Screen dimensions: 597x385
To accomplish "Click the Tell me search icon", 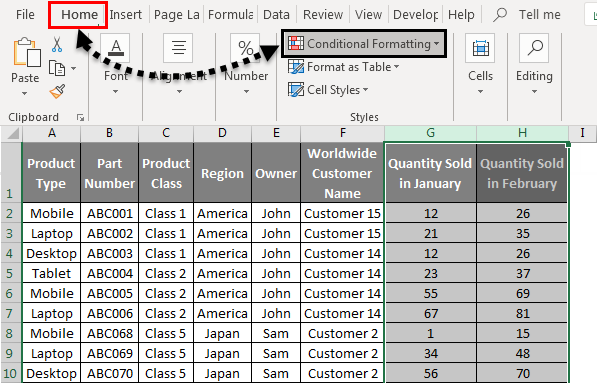I will point(500,15).
